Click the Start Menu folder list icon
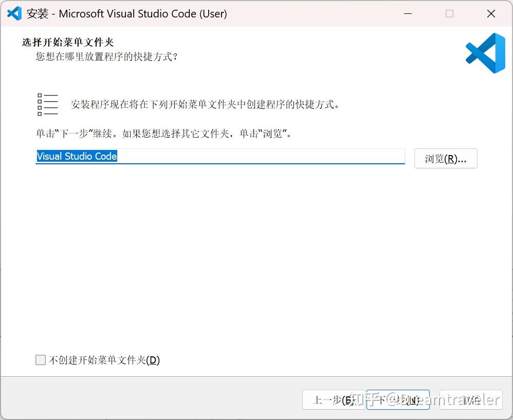 pos(48,104)
